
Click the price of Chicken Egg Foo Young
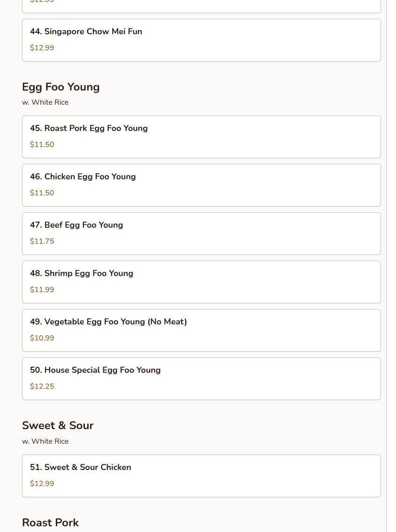point(42,193)
